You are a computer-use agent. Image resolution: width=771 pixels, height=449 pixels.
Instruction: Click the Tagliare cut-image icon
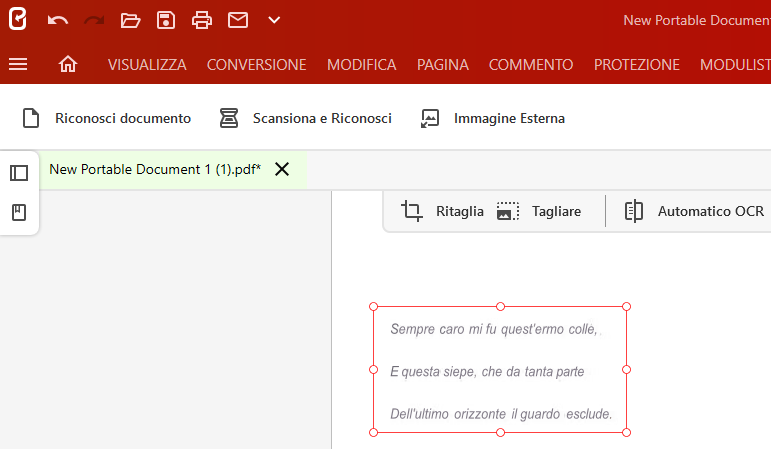[508, 211]
